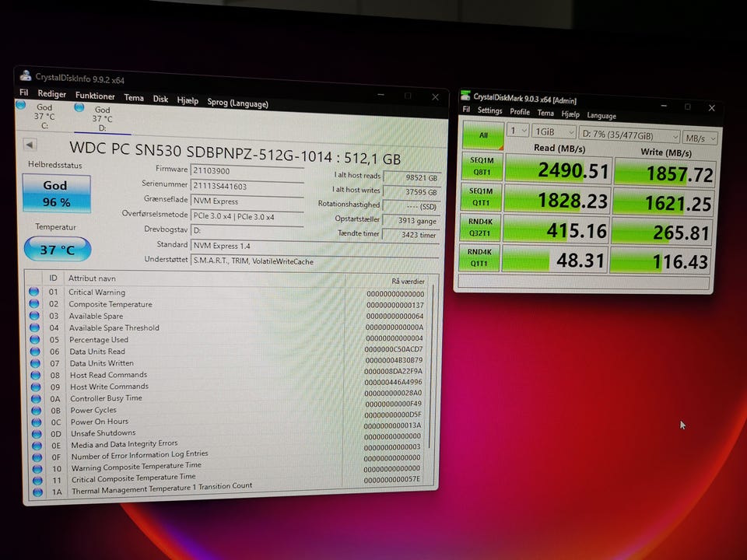Click the Rå værdier column header
The width and height of the screenshot is (747, 560).
tap(408, 281)
